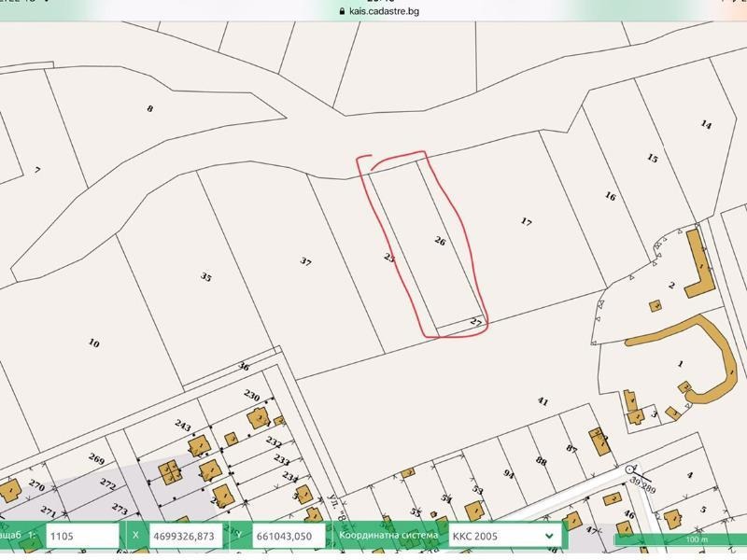Click parcel 17 on the map
This screenshot has height=560, width=747.
(529, 222)
